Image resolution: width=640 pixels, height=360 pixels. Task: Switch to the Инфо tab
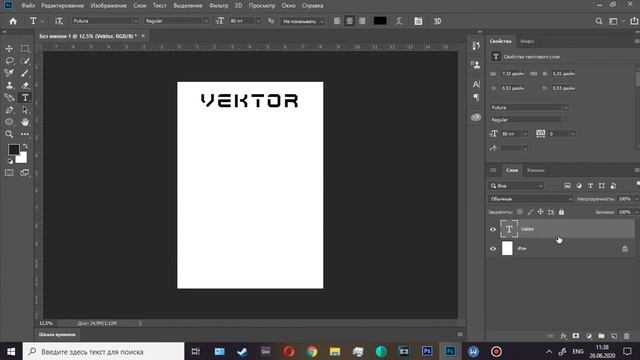coord(527,41)
